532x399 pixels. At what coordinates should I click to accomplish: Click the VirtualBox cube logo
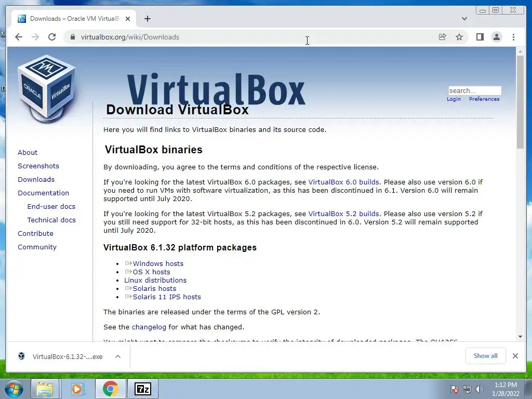46,88
